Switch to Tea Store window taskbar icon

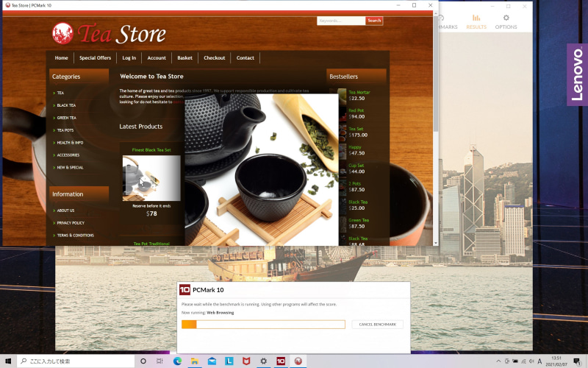(298, 361)
